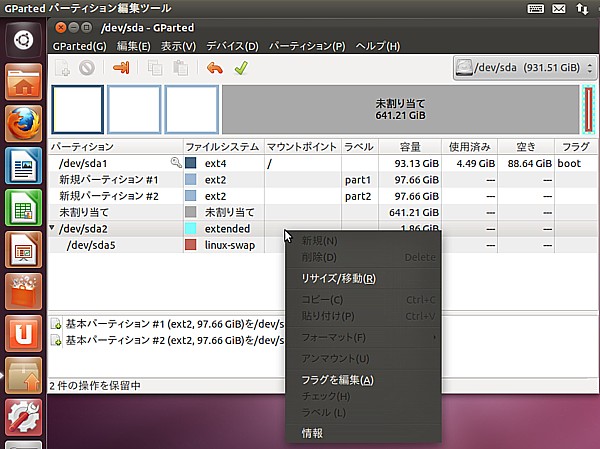Open Ubuntu Software Center from the launcher

tap(24, 292)
